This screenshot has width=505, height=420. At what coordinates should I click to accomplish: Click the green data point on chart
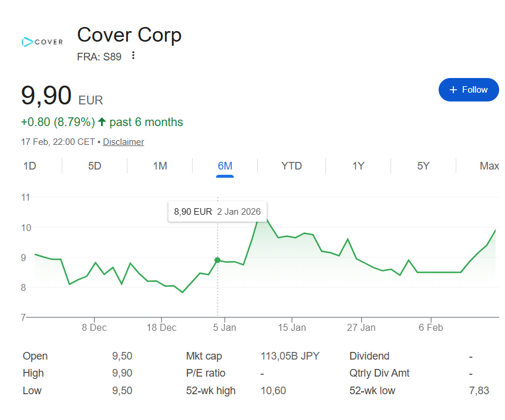(x=217, y=260)
